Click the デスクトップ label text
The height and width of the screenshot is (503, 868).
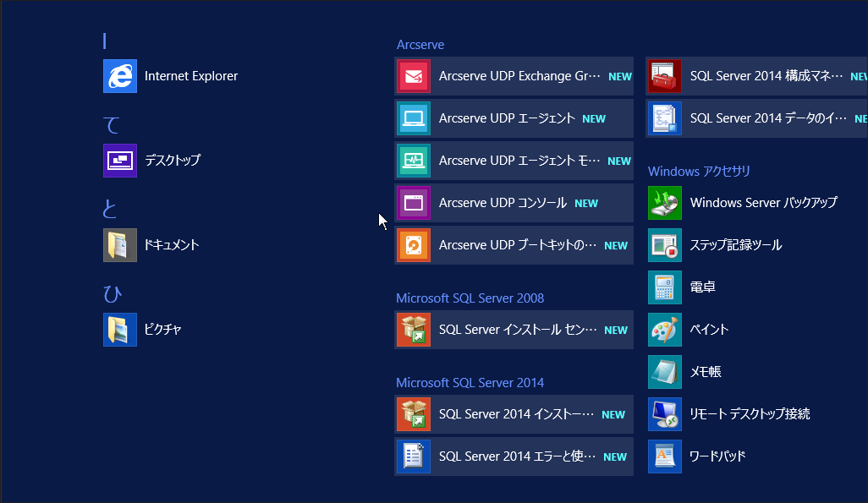click(173, 161)
